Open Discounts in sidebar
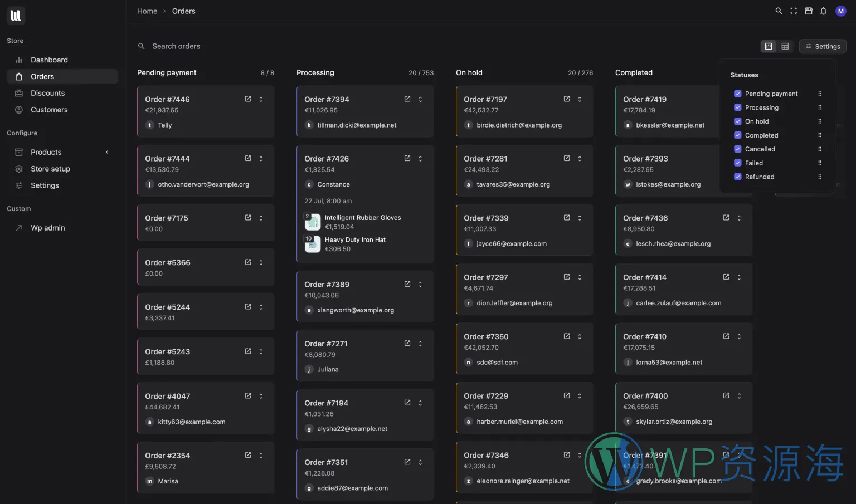This screenshot has width=856, height=504. coord(62,93)
